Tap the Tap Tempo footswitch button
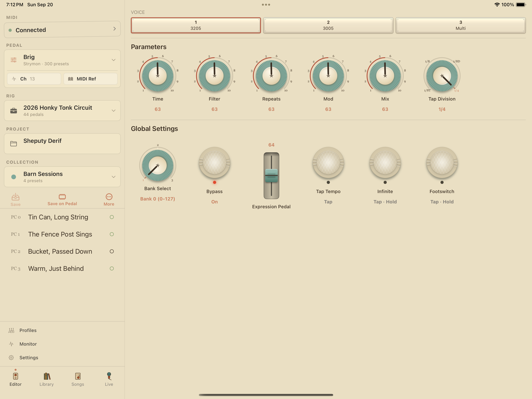Screen dimensions: 532x399 click(328, 163)
